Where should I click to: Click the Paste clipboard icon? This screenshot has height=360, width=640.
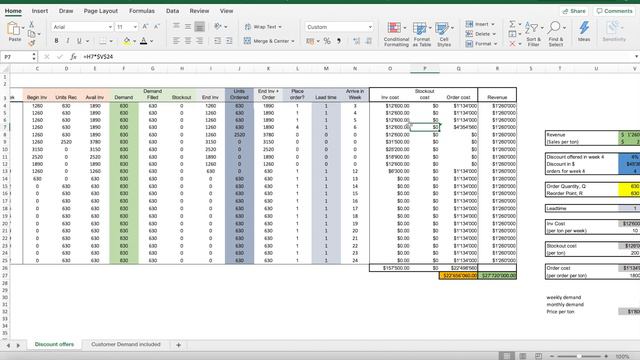[13, 29]
